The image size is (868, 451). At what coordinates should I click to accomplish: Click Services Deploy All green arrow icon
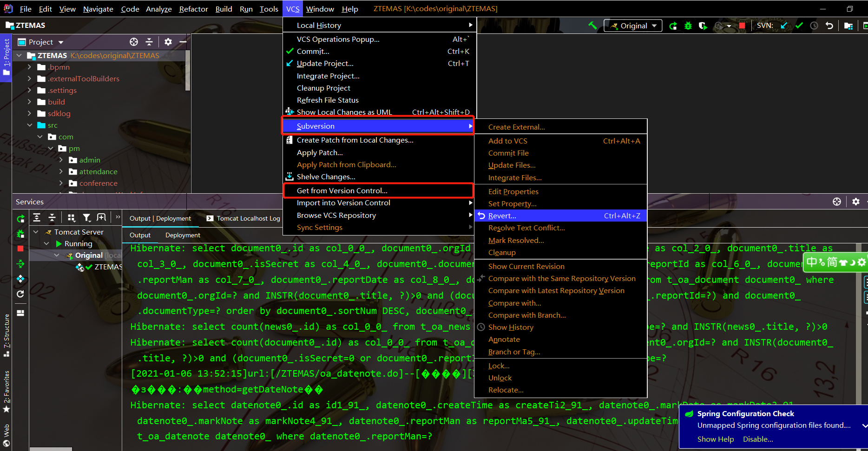click(x=20, y=264)
